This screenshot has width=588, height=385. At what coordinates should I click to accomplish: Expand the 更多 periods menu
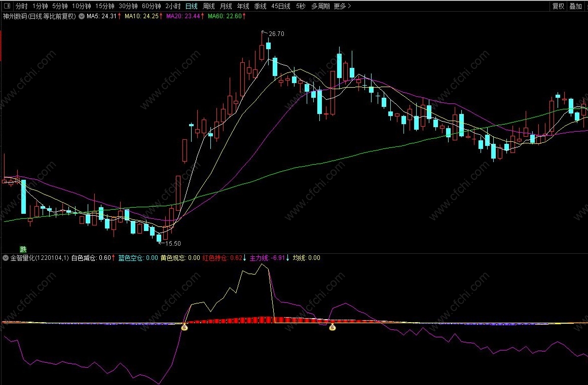click(342, 6)
